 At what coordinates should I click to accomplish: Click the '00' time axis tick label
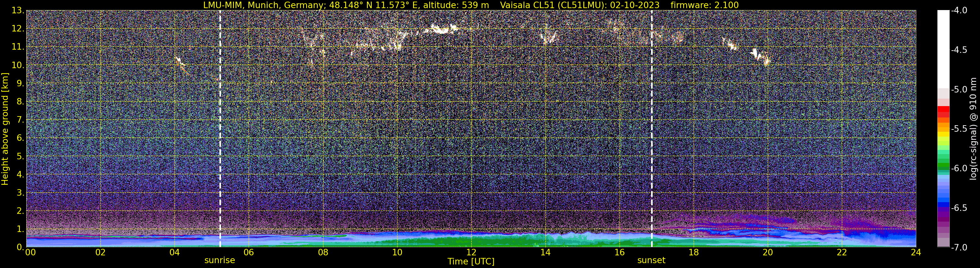[31, 252]
